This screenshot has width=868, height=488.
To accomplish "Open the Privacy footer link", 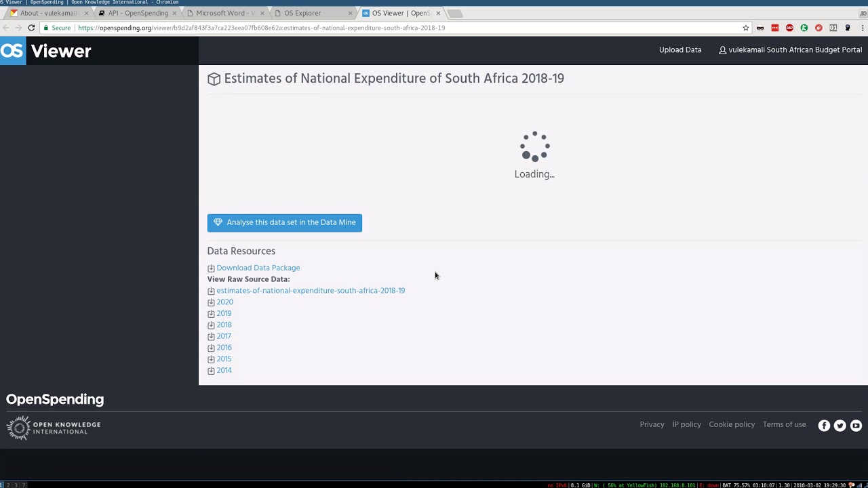I will tap(652, 425).
